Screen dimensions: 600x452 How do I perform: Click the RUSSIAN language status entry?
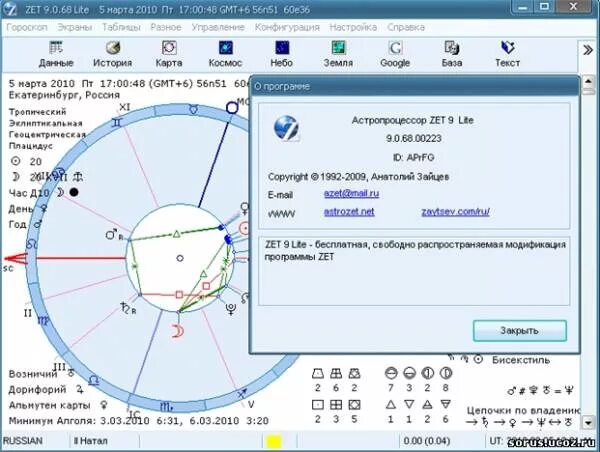tap(23, 441)
